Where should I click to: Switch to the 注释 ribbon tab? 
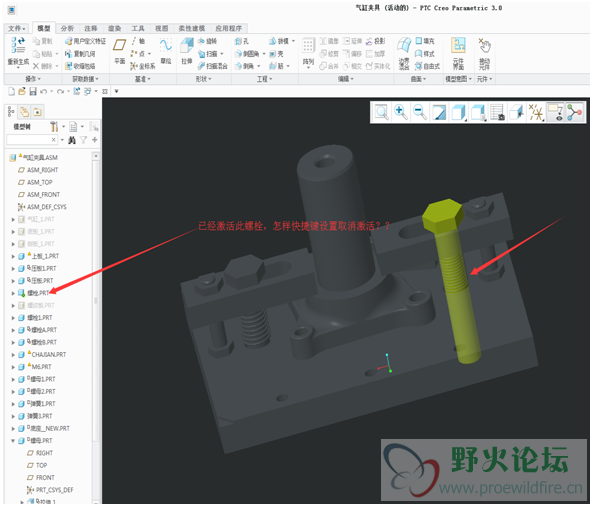pos(91,28)
